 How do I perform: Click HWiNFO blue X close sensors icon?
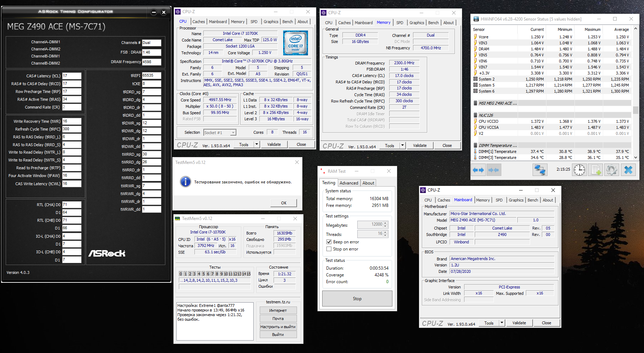[628, 170]
